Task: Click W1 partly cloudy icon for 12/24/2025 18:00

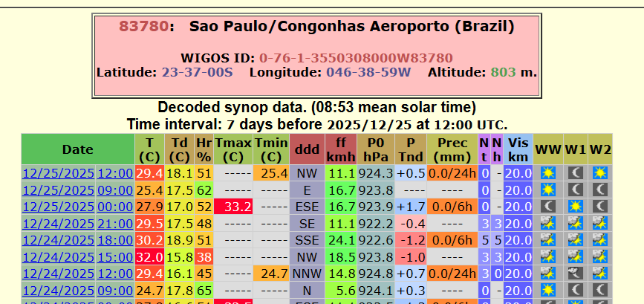Action: 575,240
